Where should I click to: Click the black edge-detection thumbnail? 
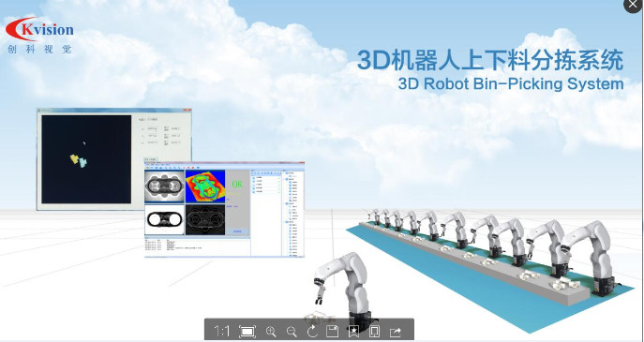205,220
